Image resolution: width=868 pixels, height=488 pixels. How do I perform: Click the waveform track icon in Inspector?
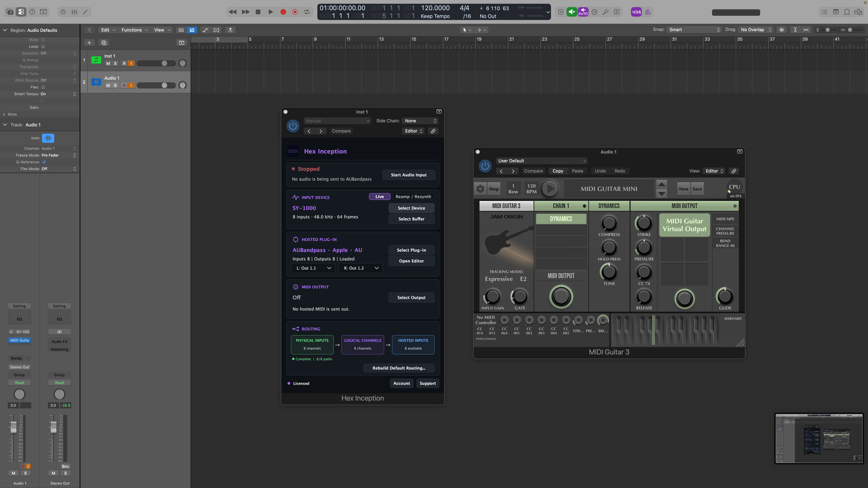[48, 138]
